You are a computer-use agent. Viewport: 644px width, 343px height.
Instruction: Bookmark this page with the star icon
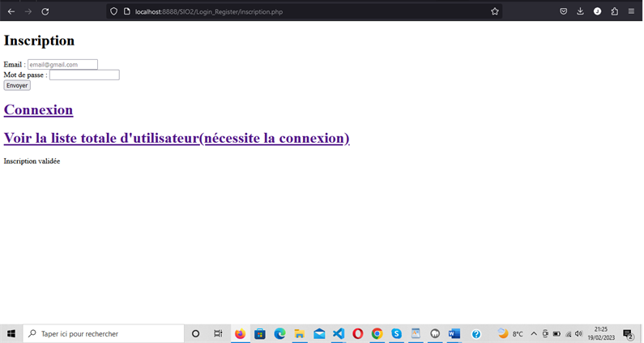(494, 11)
